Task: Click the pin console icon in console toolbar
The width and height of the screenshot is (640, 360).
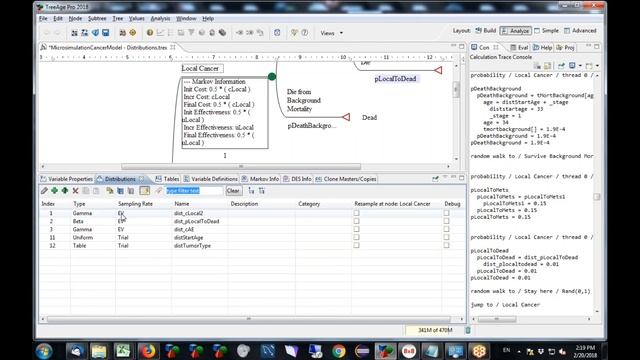Action: pyautogui.click(x=561, y=66)
